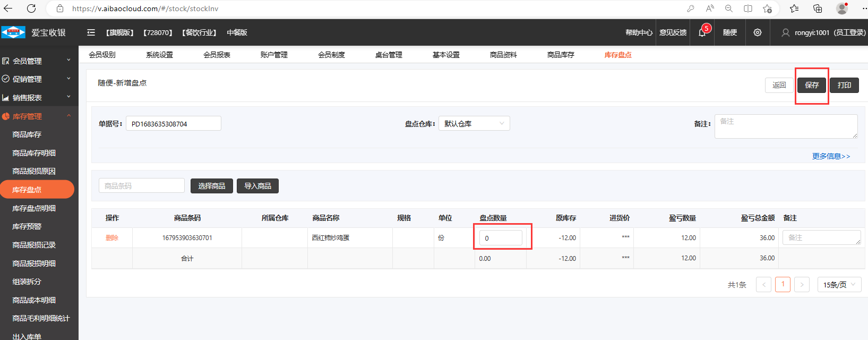Reload the page with the refresh icon
Image resolution: width=868 pixels, height=340 pixels.
pyautogui.click(x=31, y=8)
